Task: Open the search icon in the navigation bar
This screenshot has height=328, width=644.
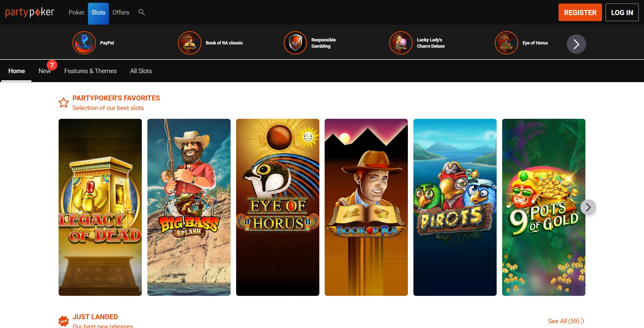Action: (x=141, y=12)
